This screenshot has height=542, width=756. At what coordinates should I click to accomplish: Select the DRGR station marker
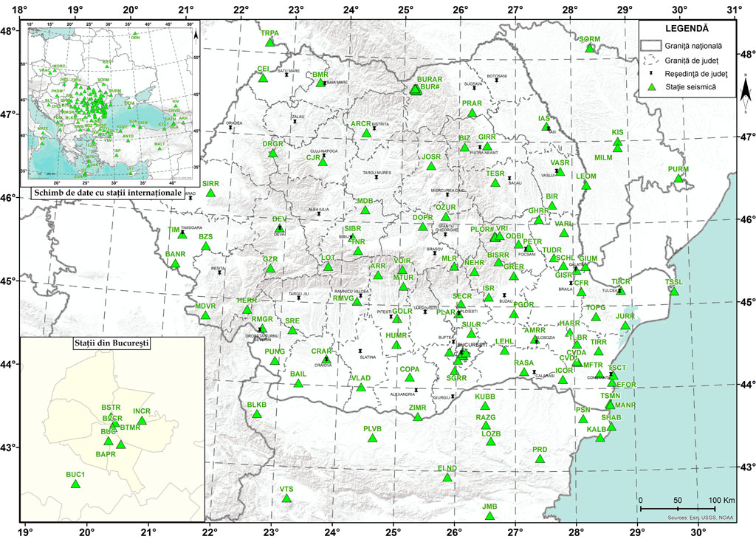tap(273, 154)
